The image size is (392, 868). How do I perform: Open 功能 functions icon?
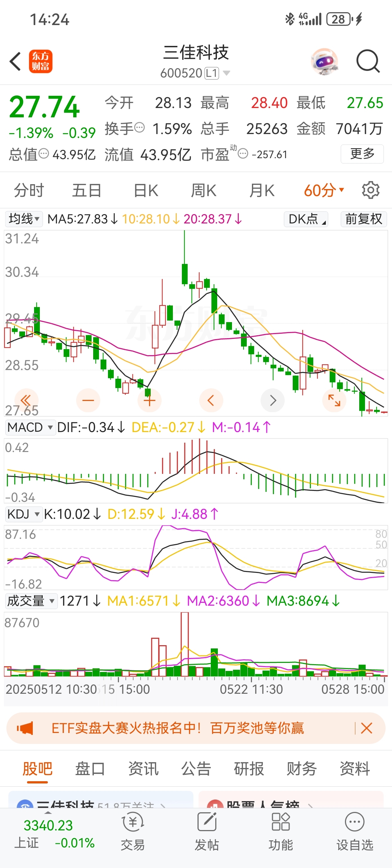pyautogui.click(x=281, y=832)
